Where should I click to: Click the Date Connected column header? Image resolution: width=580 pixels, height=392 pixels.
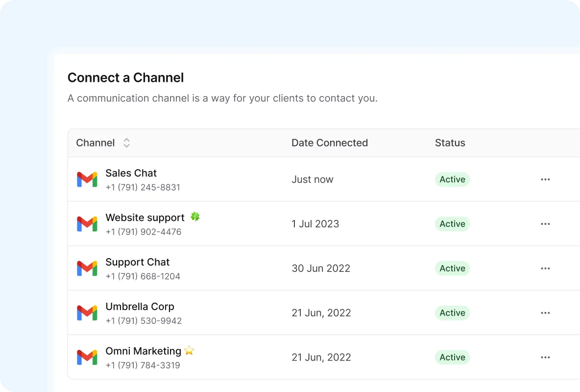[330, 143]
